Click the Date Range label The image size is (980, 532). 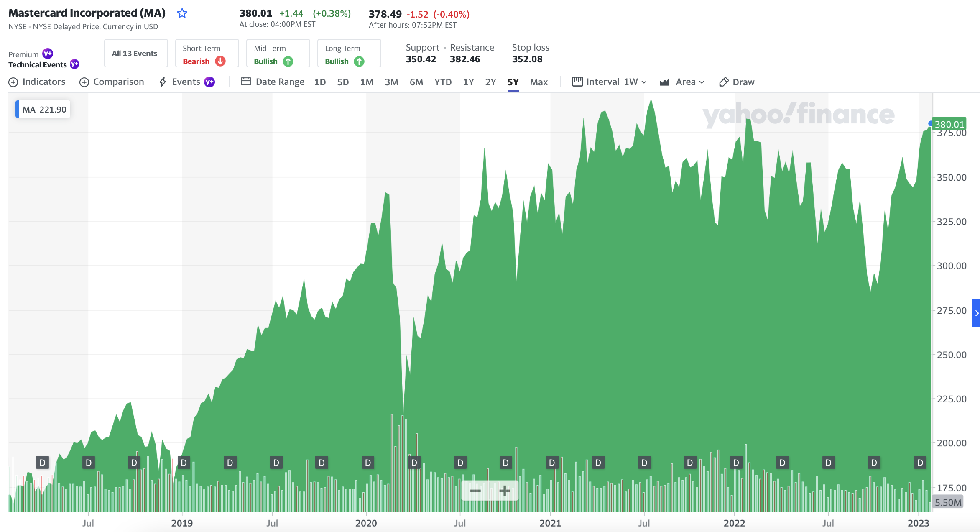pyautogui.click(x=280, y=82)
